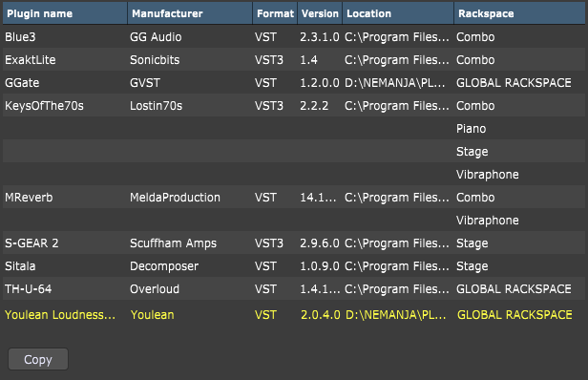This screenshot has width=588, height=380.
Task: Sort by Plugin name column header
Action: 65,13
